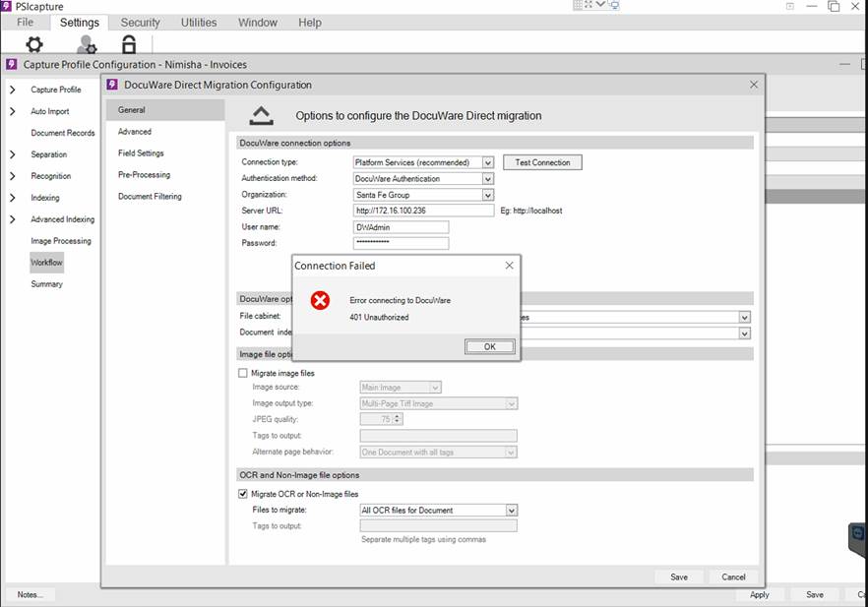Click Save in DocuWare migration dialog
Screen dimensions: 868x607
pos(679,577)
